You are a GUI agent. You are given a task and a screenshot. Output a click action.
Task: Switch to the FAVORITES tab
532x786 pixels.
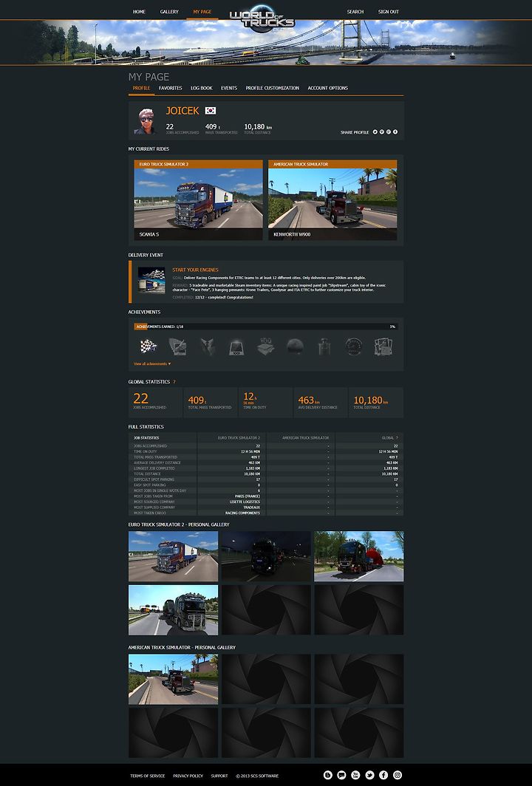click(171, 88)
